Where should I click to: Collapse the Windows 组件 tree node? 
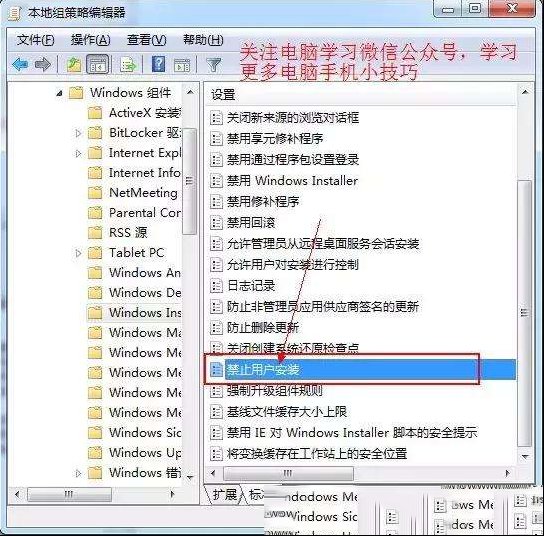tap(60, 93)
